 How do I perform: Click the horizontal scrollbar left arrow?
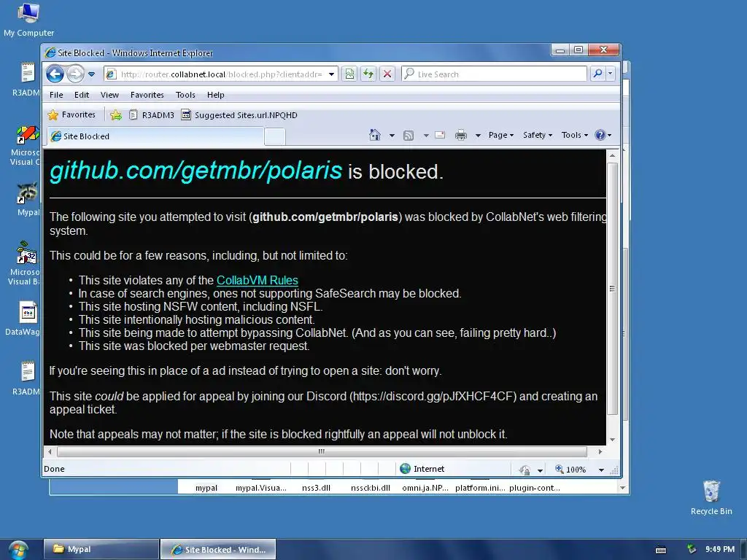point(50,451)
